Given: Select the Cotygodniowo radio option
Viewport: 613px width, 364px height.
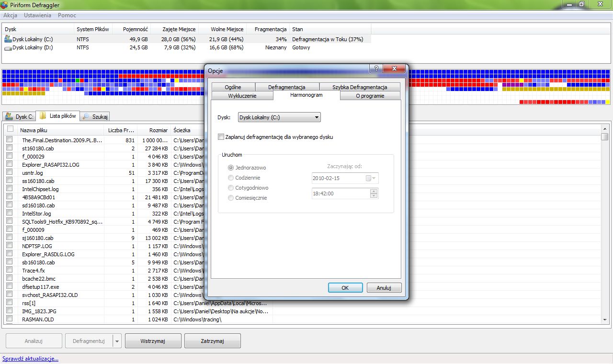Looking at the screenshot, I should pyautogui.click(x=231, y=188).
